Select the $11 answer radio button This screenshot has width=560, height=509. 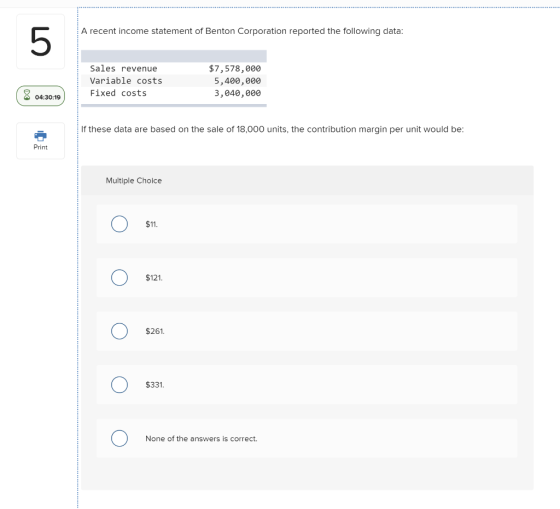click(x=119, y=224)
